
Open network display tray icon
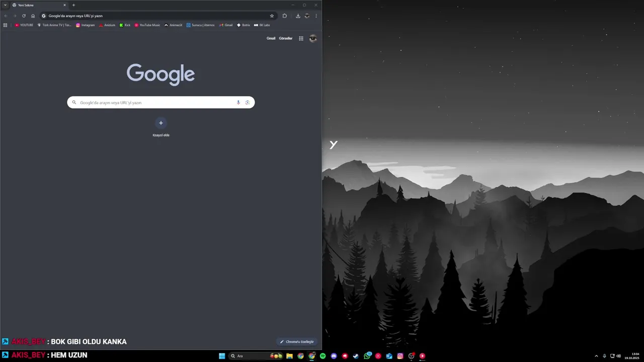(612, 356)
